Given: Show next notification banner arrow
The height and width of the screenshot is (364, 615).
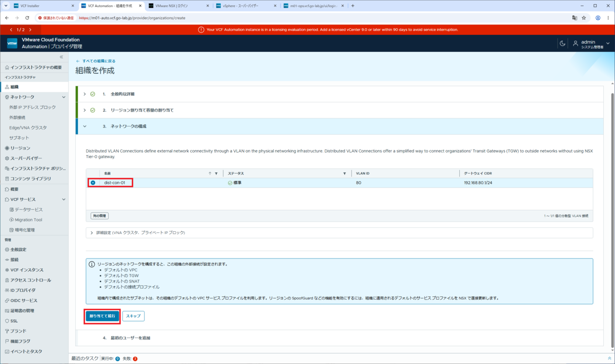Looking at the screenshot, I should pos(30,30).
